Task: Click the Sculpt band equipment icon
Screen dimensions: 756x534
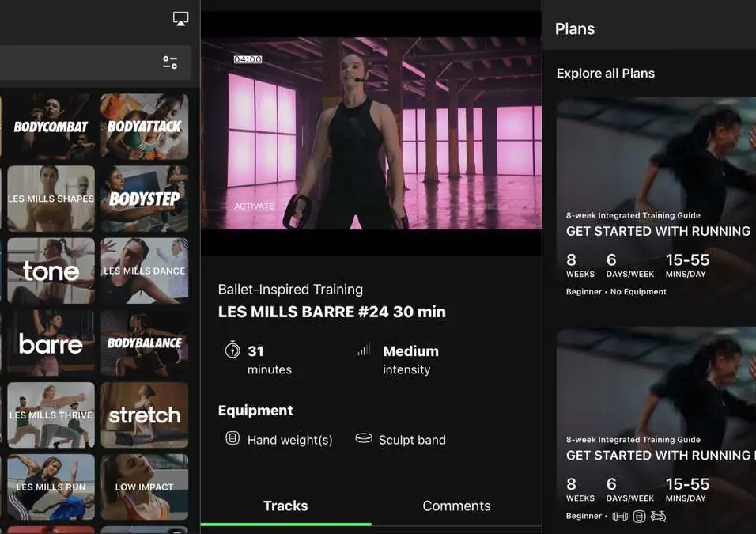Action: pyautogui.click(x=364, y=438)
